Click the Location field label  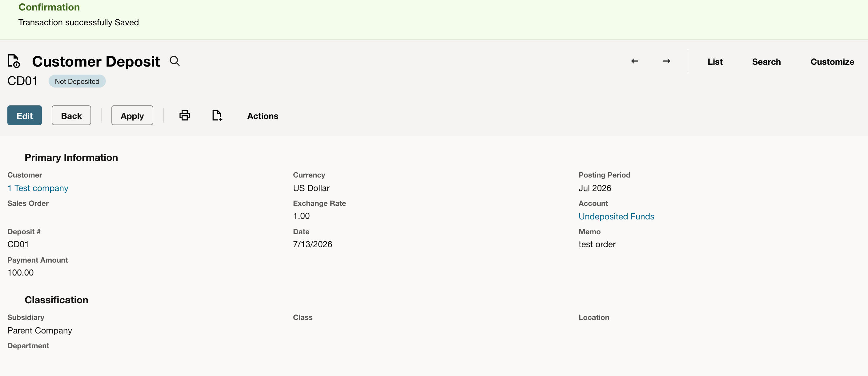[x=594, y=317]
